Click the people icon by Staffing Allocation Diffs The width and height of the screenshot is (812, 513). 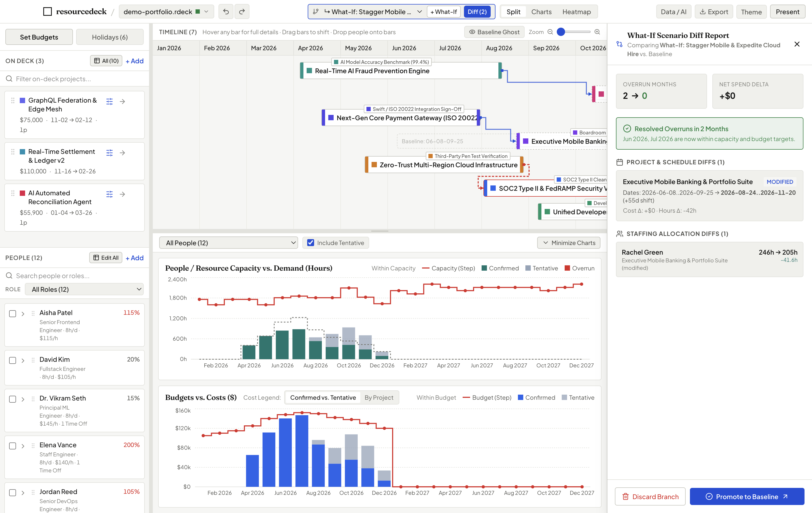click(619, 234)
